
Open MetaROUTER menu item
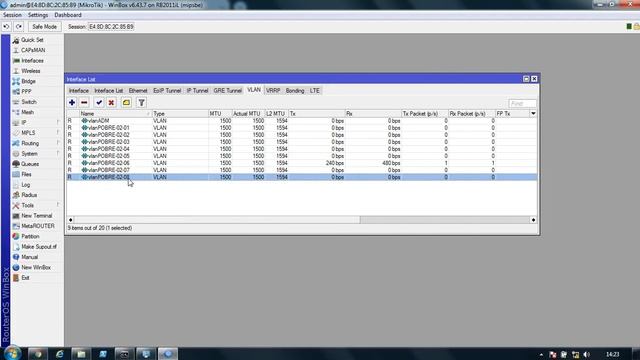click(38, 226)
